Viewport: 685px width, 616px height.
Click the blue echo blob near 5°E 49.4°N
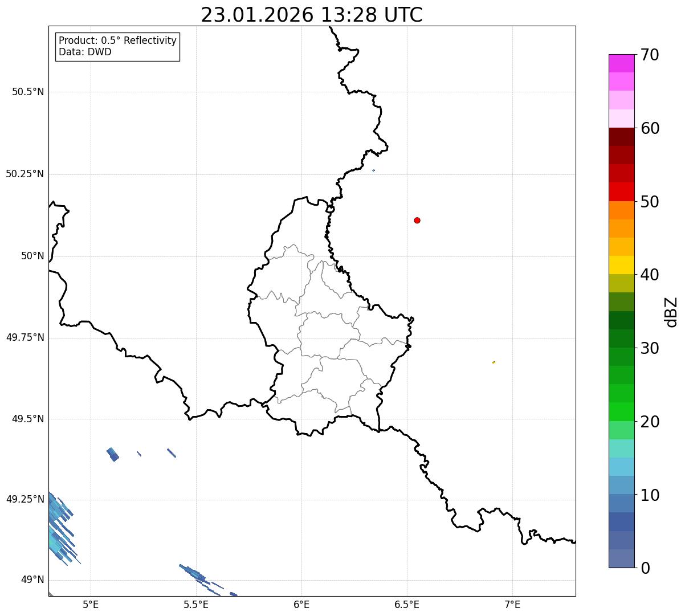113,454
